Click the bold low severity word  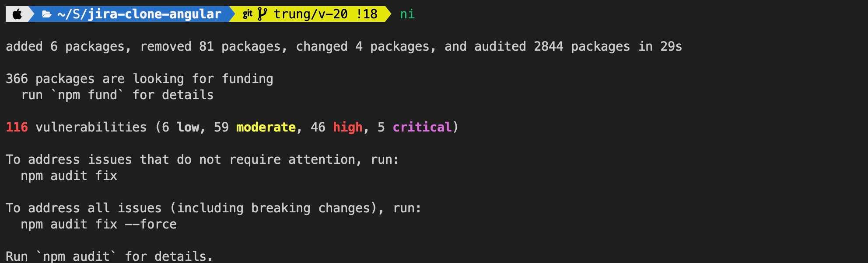click(x=188, y=127)
